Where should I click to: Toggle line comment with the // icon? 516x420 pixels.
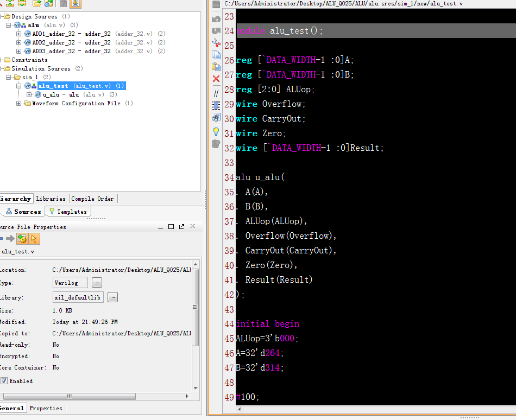point(216,93)
